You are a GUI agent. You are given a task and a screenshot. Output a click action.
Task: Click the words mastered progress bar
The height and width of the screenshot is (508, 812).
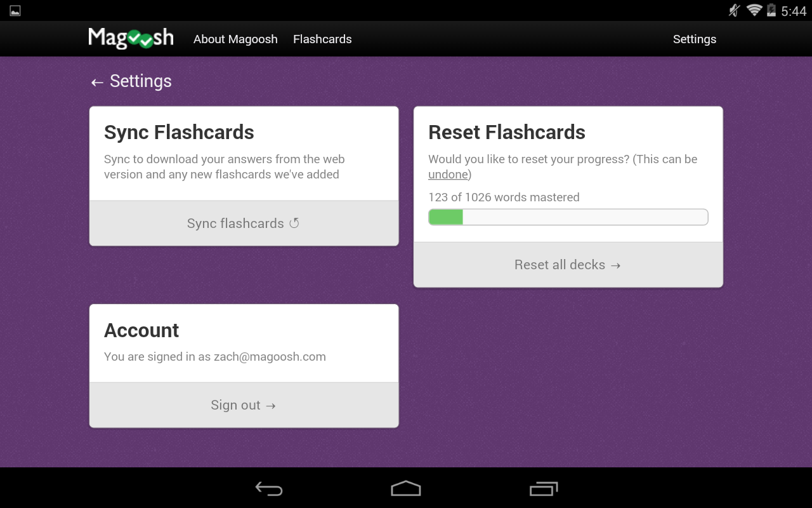click(568, 217)
